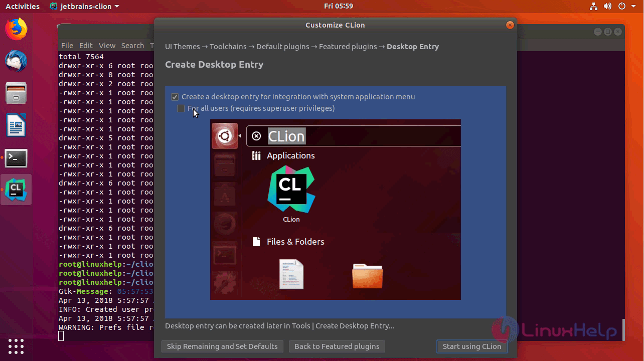Close the Customize CLion dialog

click(x=510, y=25)
